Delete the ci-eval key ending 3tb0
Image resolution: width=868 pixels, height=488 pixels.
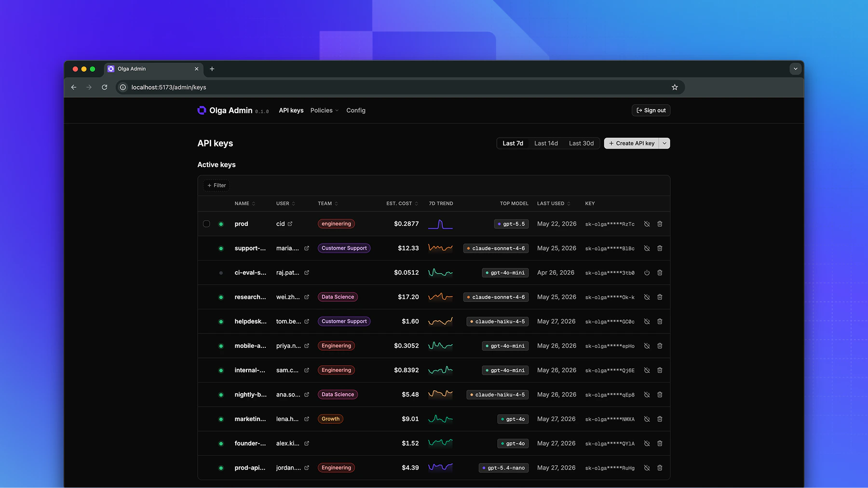click(660, 273)
